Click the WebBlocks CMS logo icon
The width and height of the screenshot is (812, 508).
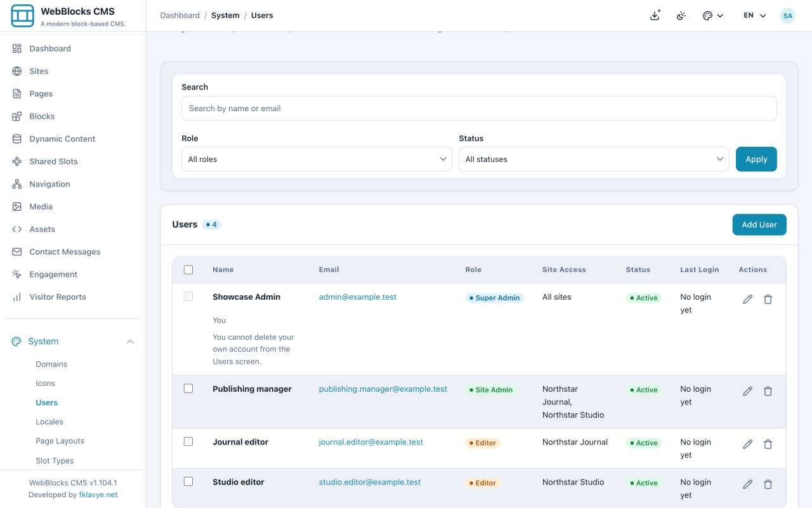[x=23, y=16]
